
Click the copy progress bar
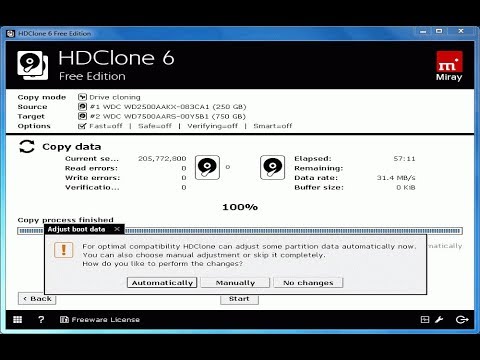[240, 231]
